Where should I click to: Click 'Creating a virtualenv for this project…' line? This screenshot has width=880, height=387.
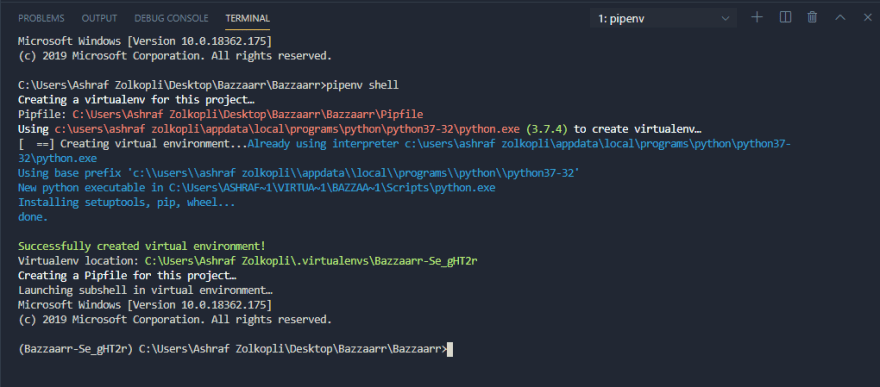point(136,100)
